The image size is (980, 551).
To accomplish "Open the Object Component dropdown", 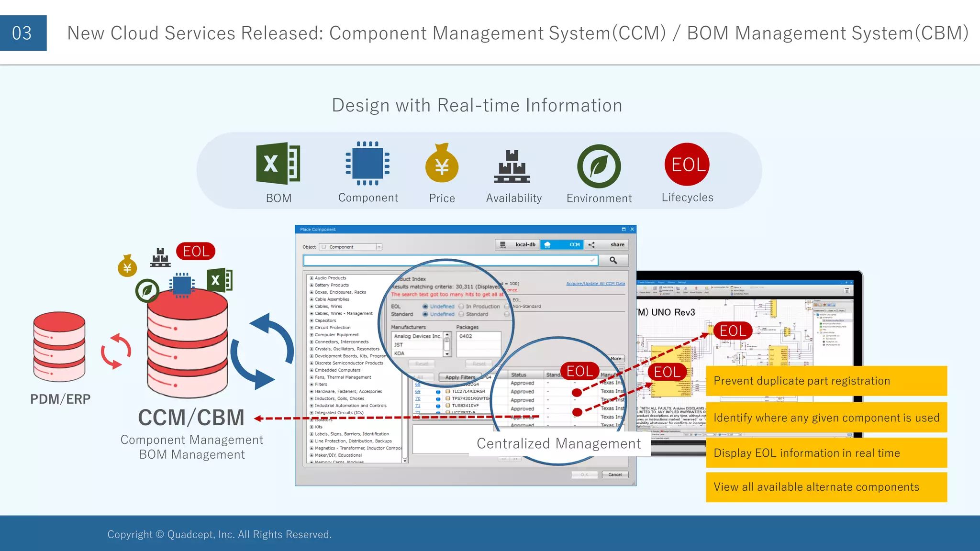I will (x=379, y=247).
